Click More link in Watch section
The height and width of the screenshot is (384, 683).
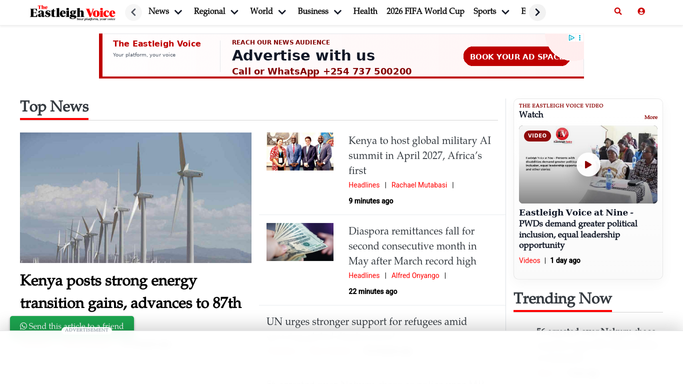click(651, 117)
